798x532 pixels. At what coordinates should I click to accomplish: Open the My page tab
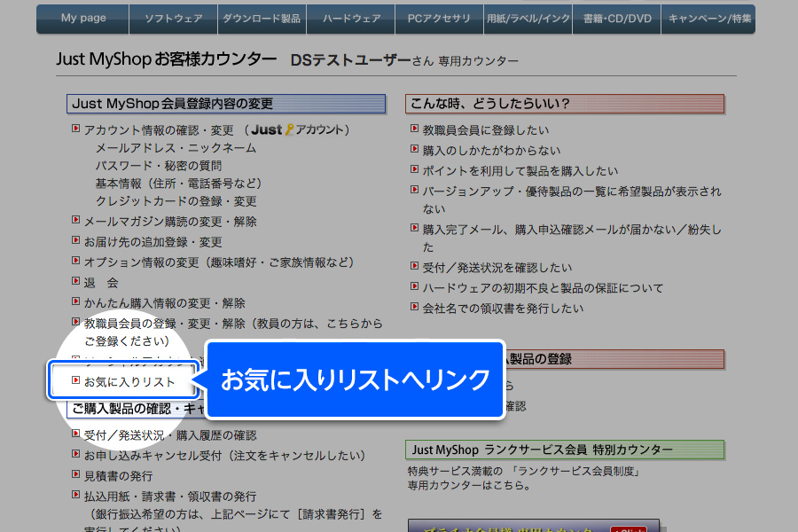tap(83, 19)
